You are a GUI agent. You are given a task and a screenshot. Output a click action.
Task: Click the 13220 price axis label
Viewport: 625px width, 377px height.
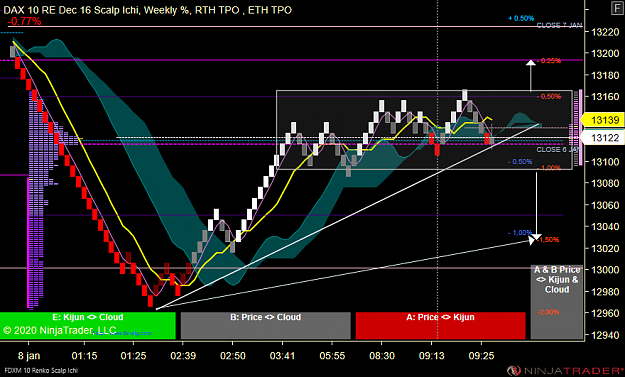605,32
